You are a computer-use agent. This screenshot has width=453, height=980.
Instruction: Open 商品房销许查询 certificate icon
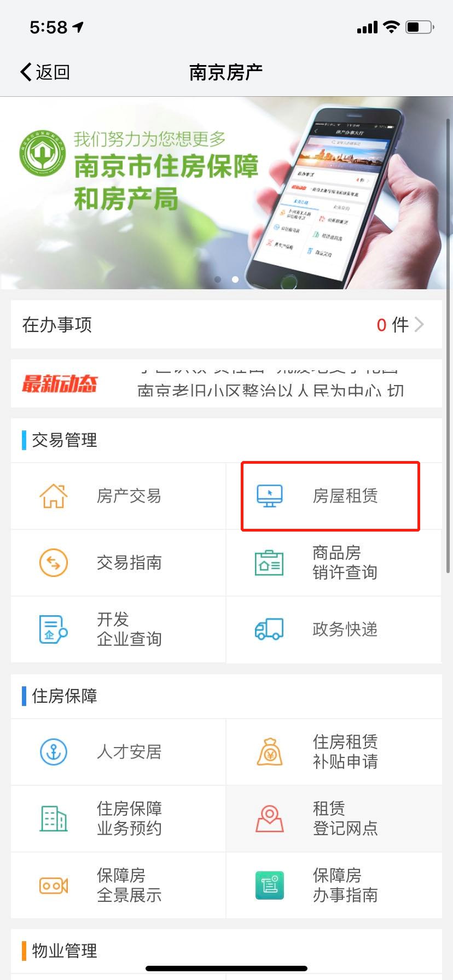click(x=270, y=563)
